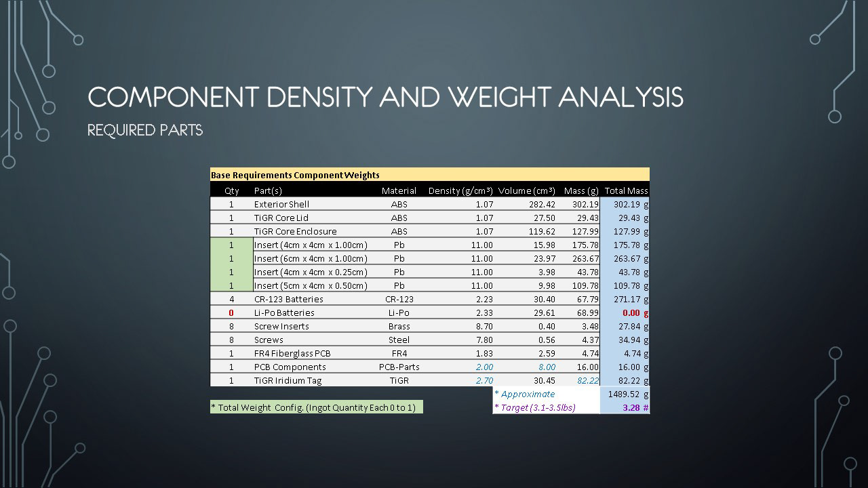Click the Material column header
The width and height of the screenshot is (868, 488).
[399, 190]
